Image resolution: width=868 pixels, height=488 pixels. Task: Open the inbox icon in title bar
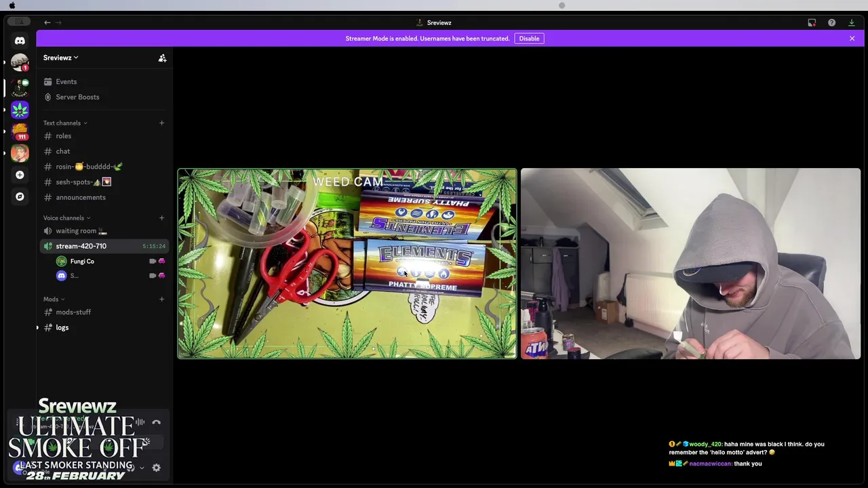(x=812, y=22)
